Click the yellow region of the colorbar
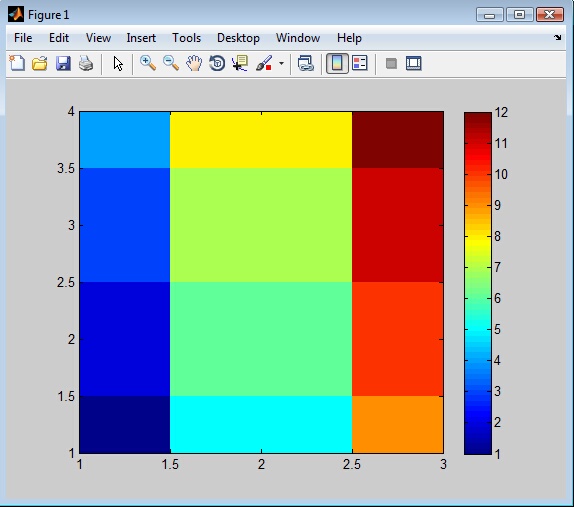The height and width of the screenshot is (507, 574). point(478,242)
